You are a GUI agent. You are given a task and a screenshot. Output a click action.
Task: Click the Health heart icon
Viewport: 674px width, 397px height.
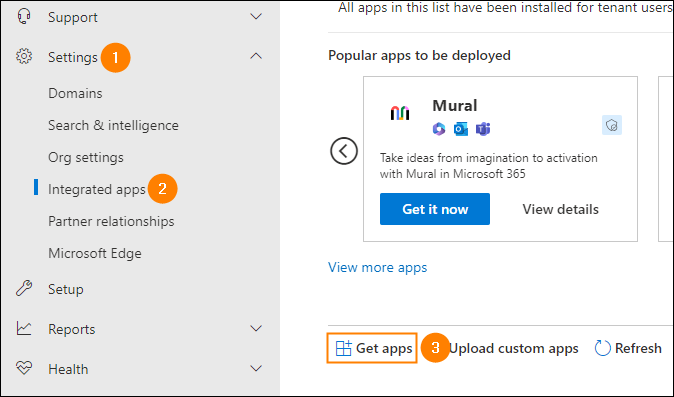pos(24,368)
